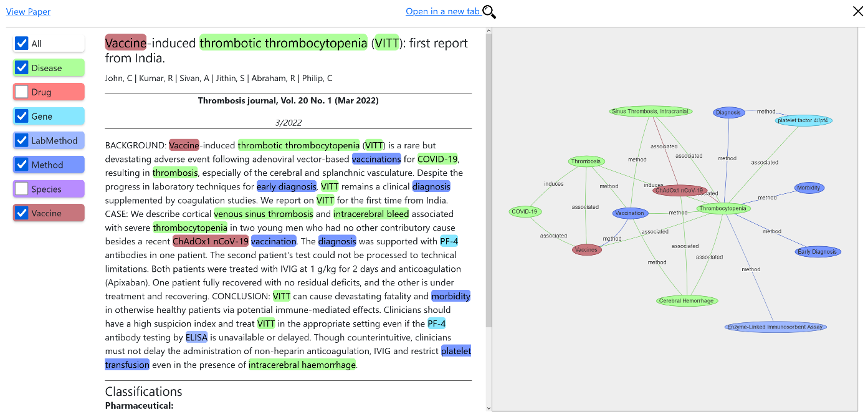Click the Vaccination graph node
The image size is (868, 417).
[x=630, y=213]
